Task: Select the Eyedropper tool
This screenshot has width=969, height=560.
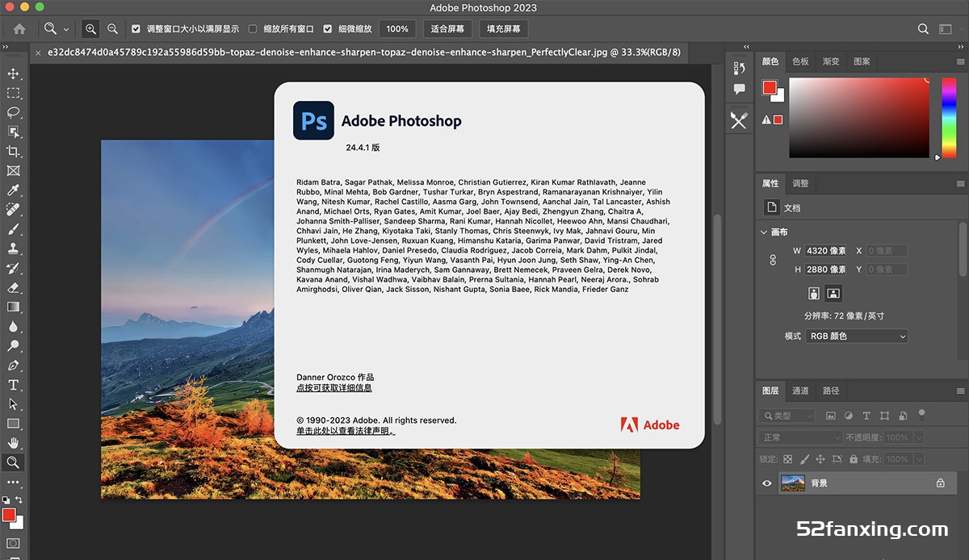Action: pyautogui.click(x=13, y=190)
